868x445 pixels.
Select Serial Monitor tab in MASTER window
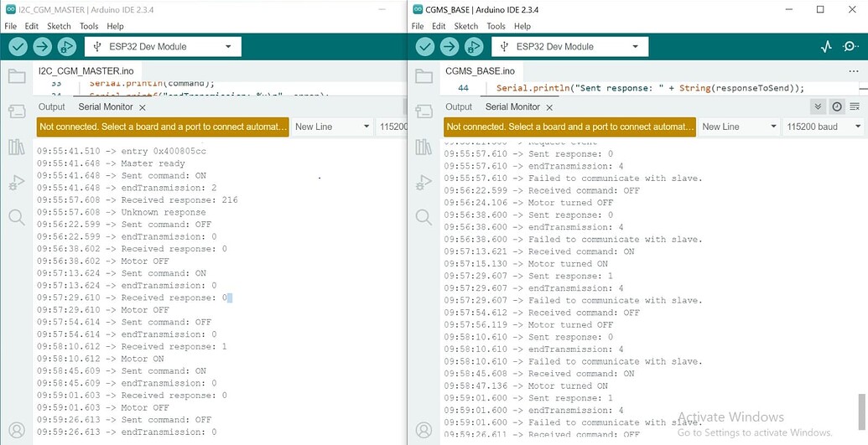[x=105, y=106]
